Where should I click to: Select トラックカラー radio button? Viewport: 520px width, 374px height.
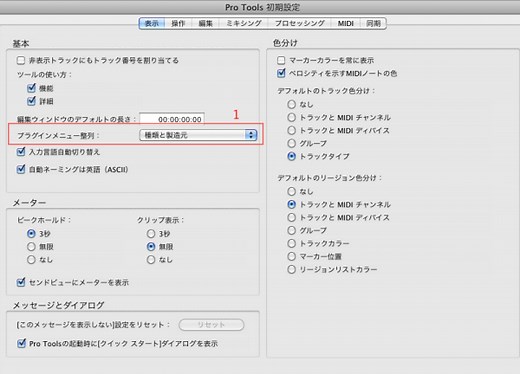(292, 243)
